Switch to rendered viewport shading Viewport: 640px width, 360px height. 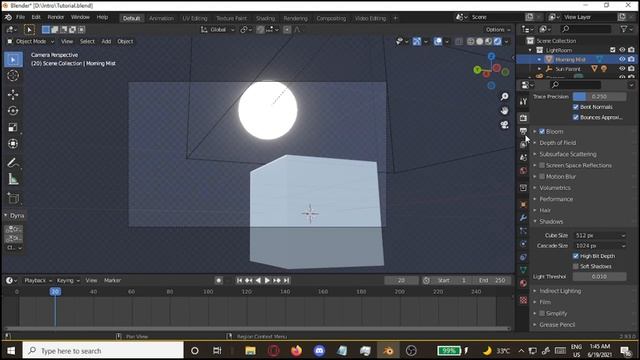[x=498, y=41]
